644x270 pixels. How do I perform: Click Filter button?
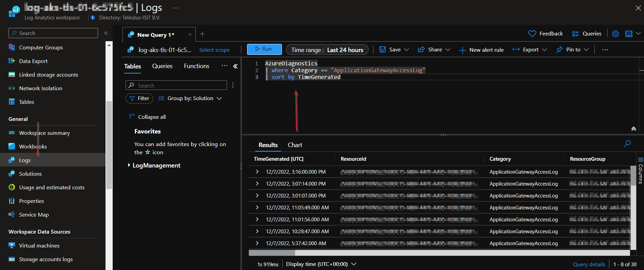140,98
